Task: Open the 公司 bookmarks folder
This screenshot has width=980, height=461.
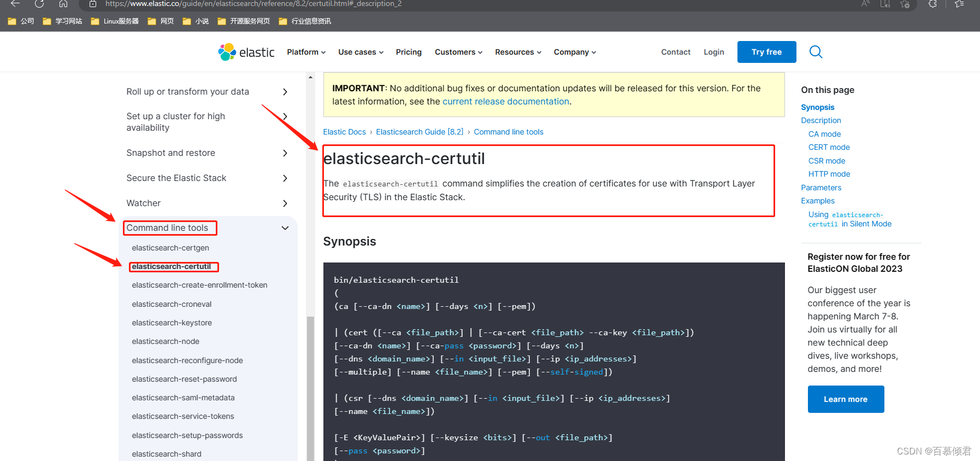Action: 21,21
